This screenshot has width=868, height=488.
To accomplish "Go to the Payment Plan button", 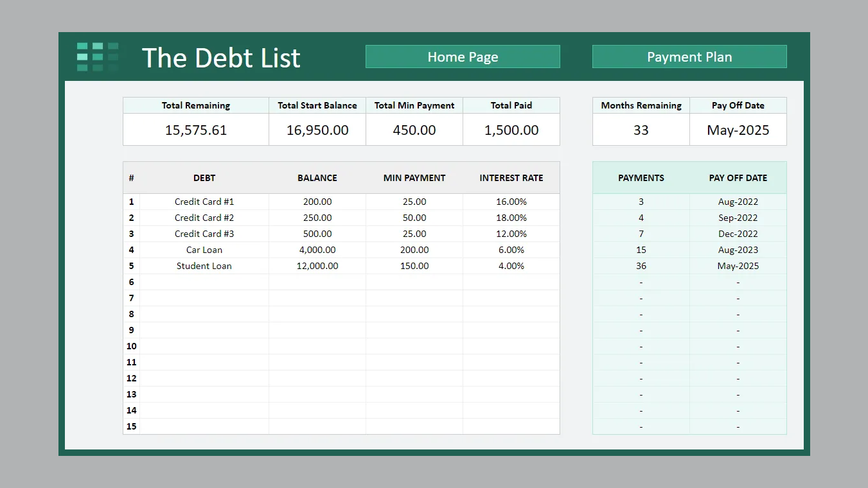I will pyautogui.click(x=689, y=57).
